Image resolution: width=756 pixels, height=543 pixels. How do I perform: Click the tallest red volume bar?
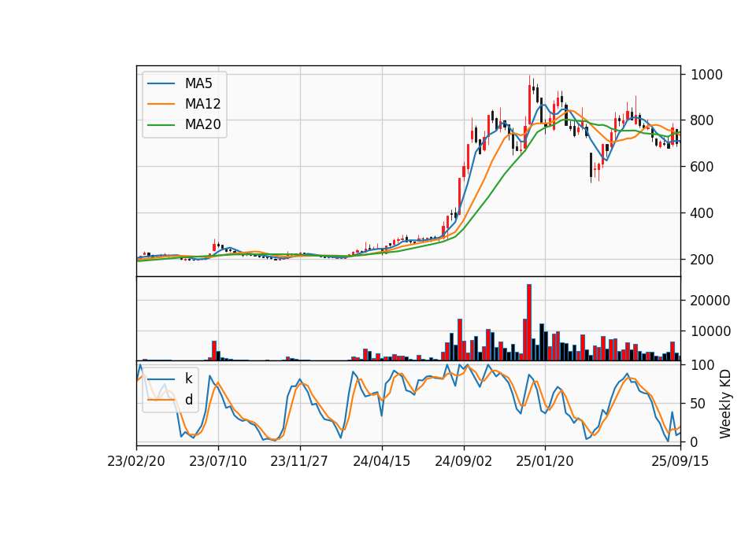[529, 323]
